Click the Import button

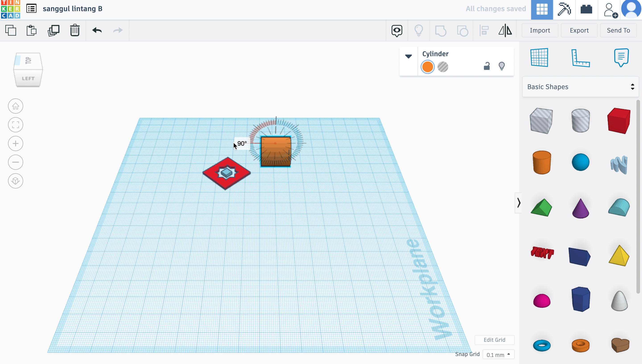point(540,30)
